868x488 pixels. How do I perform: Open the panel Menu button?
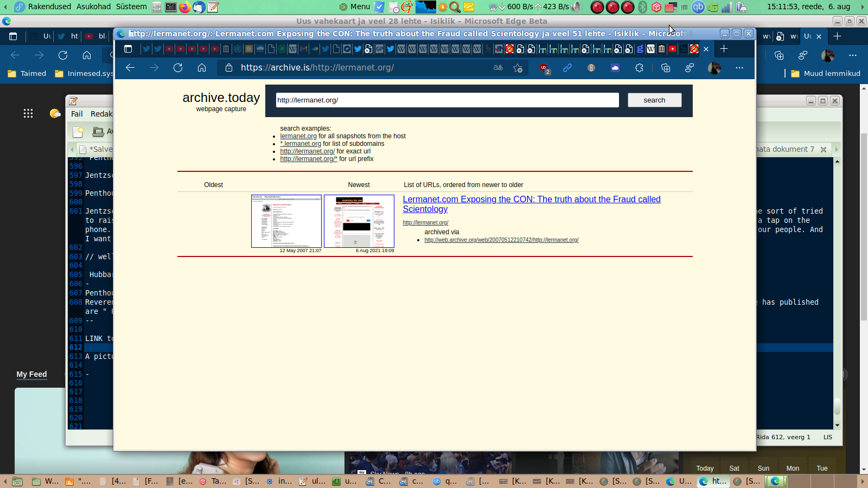pos(355,7)
